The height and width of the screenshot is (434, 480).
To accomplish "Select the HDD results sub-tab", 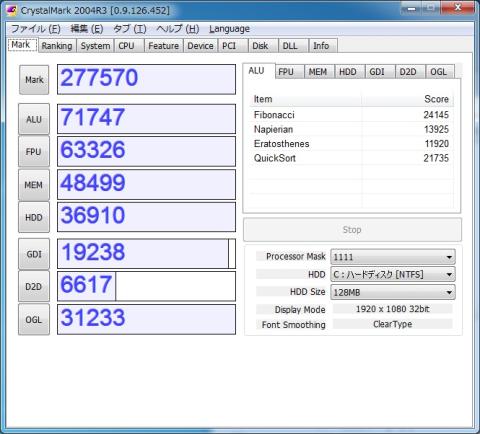I will (x=349, y=72).
